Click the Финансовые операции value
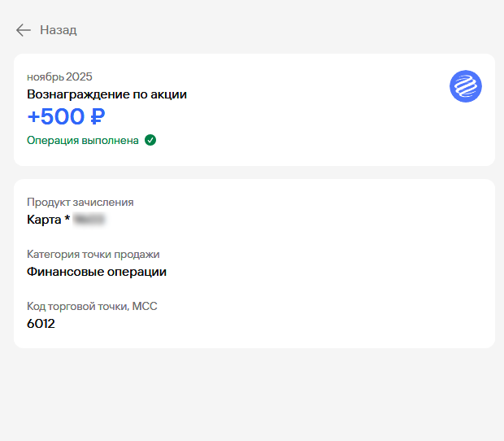The width and height of the screenshot is (504, 441). pos(97,272)
